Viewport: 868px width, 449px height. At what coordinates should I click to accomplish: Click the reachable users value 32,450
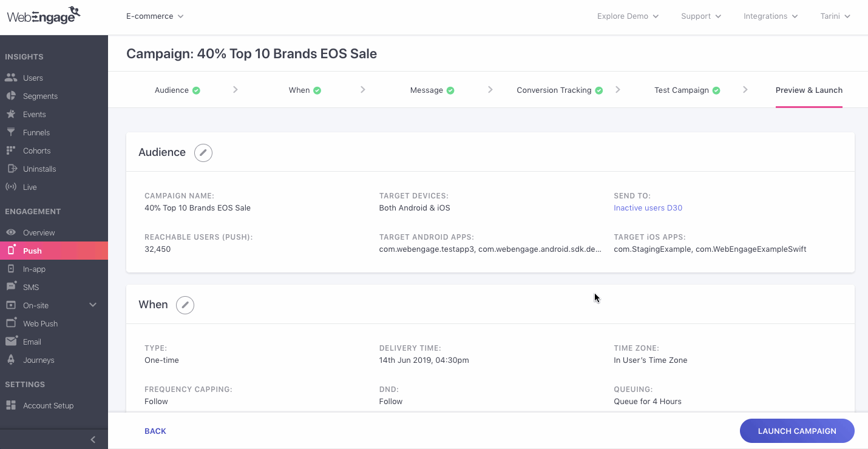pos(157,249)
